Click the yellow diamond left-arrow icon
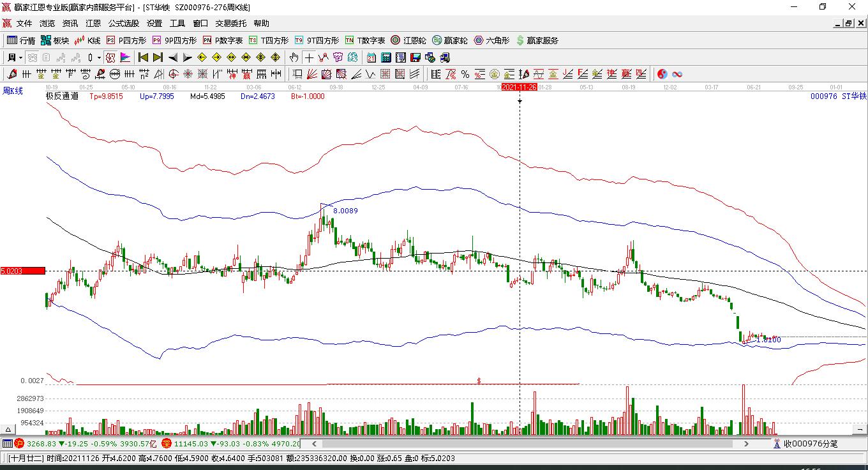Screen dimensions: 868x470 tap(202, 57)
